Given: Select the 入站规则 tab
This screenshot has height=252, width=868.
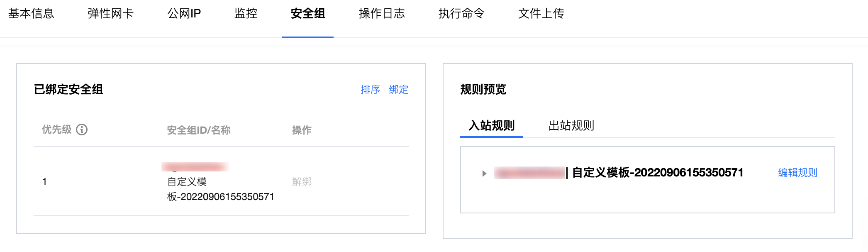Looking at the screenshot, I should pyautogui.click(x=491, y=125).
